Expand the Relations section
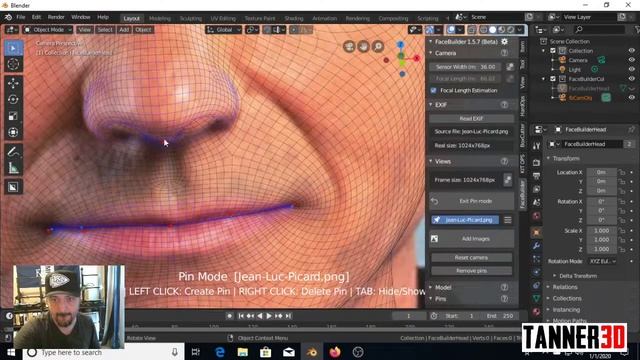 click(x=549, y=287)
